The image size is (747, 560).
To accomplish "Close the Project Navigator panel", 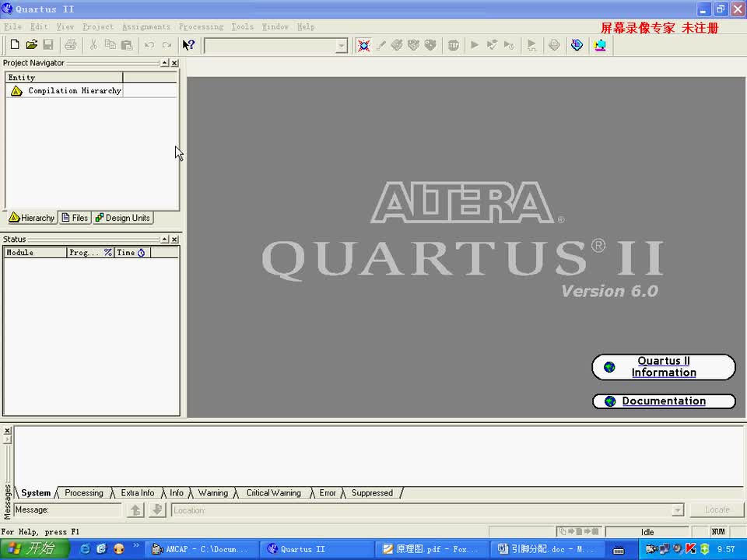I will pos(174,63).
